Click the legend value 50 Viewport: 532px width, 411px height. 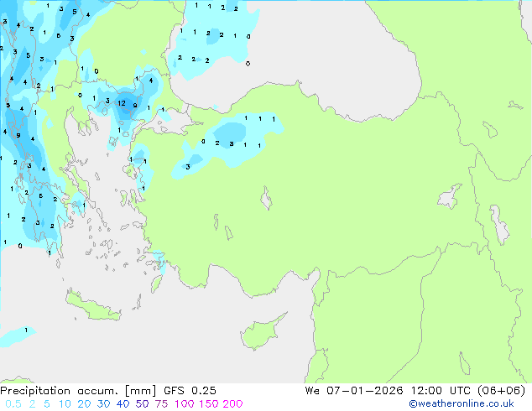tap(142, 404)
